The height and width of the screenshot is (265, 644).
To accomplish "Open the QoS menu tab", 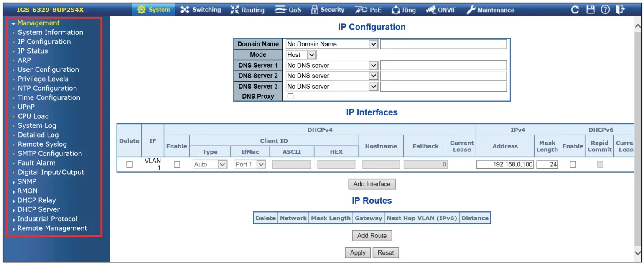I will pos(288,10).
